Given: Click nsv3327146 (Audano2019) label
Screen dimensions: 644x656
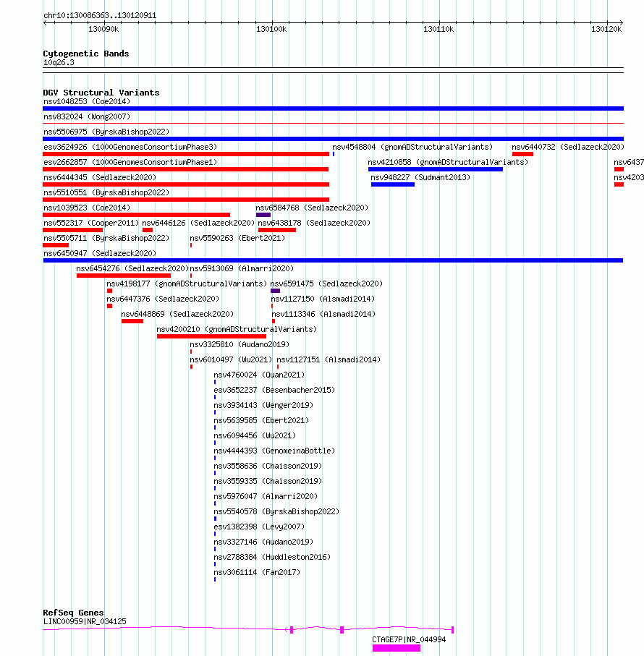Looking at the screenshot, I should [263, 542].
